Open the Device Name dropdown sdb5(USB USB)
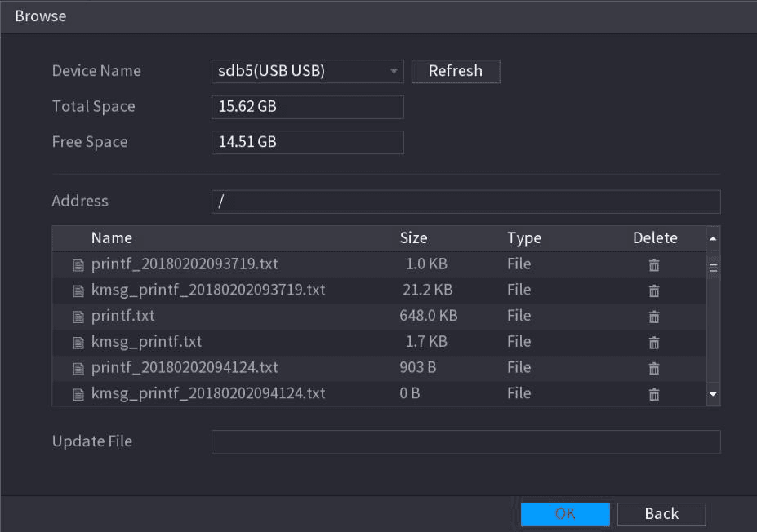Image resolution: width=757 pixels, height=532 pixels. click(x=308, y=71)
